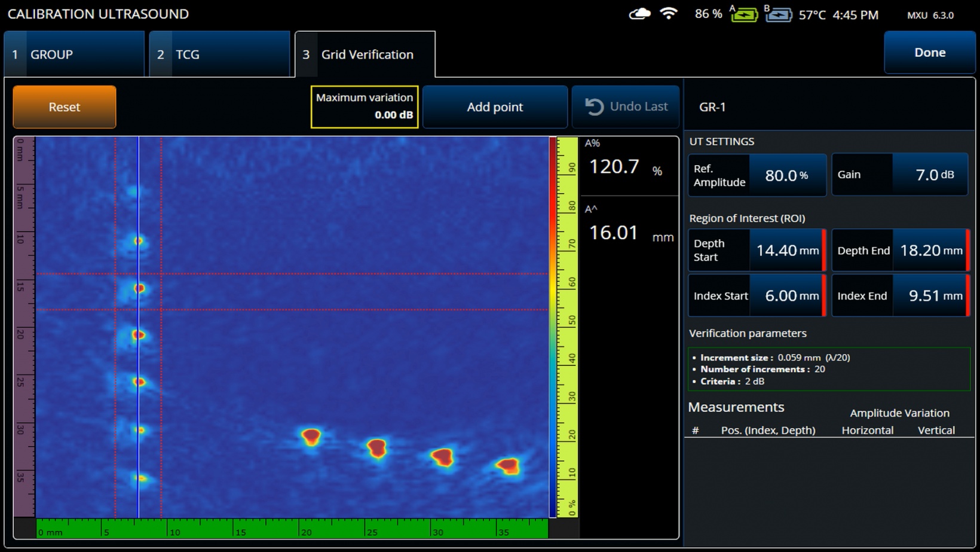Change the Depth Start value
This screenshot has width=980, height=552.
pyautogui.click(x=786, y=251)
